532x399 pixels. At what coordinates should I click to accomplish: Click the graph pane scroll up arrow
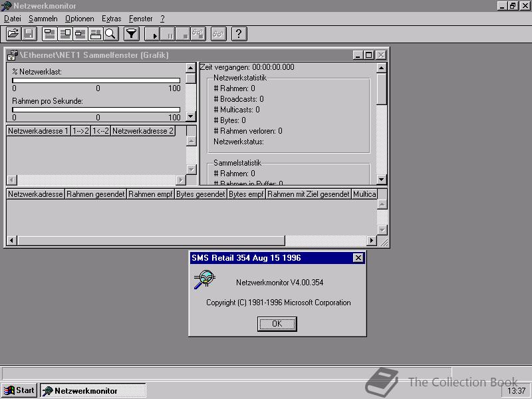[191, 68]
